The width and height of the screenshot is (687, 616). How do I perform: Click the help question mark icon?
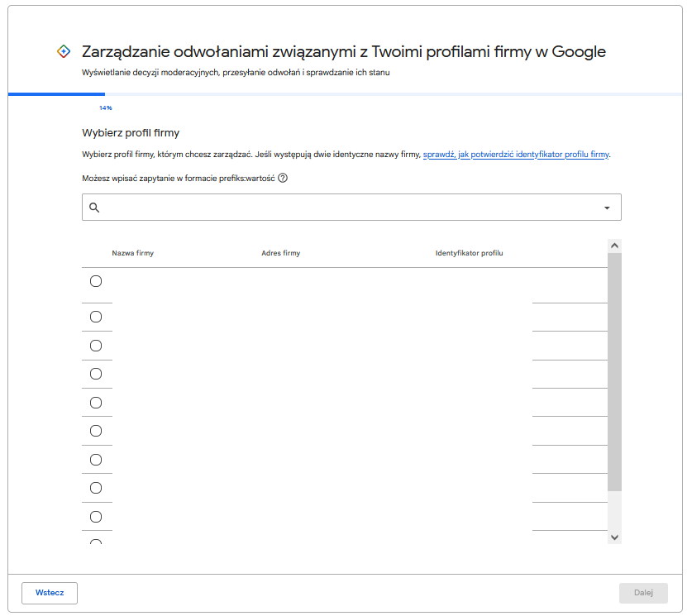click(x=283, y=178)
